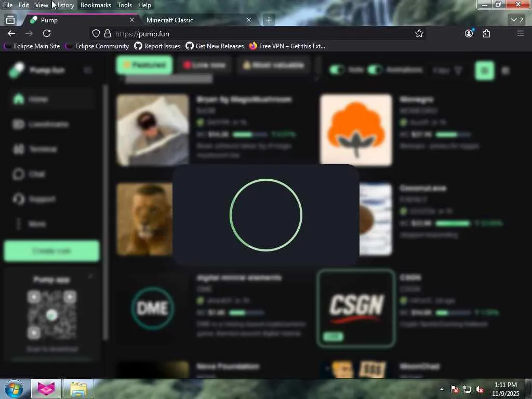The image size is (532, 399).
Task: Click the sidebar vertical scrollbar
Action: [105, 212]
